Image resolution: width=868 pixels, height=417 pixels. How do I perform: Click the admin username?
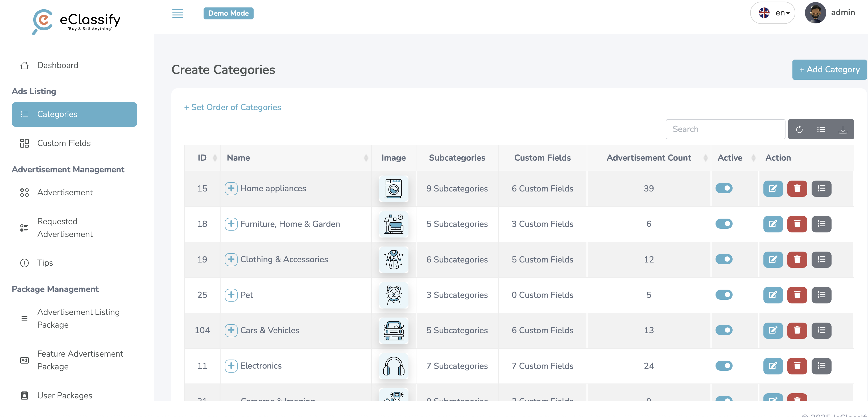(x=843, y=13)
